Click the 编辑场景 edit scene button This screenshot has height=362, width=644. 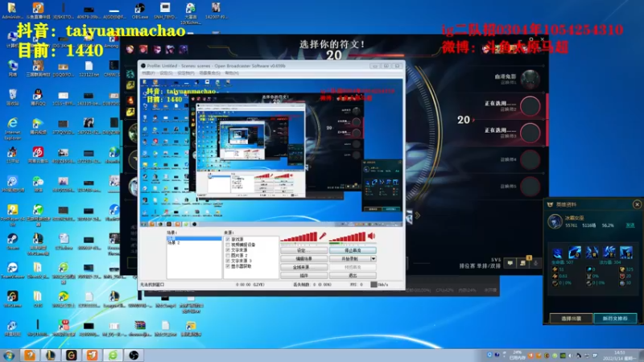[x=304, y=258]
